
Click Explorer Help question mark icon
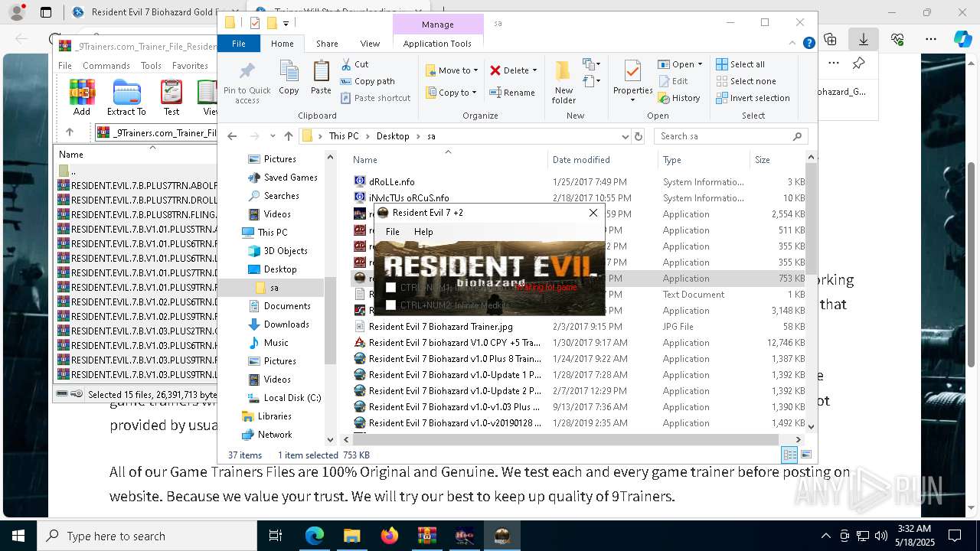tap(808, 44)
